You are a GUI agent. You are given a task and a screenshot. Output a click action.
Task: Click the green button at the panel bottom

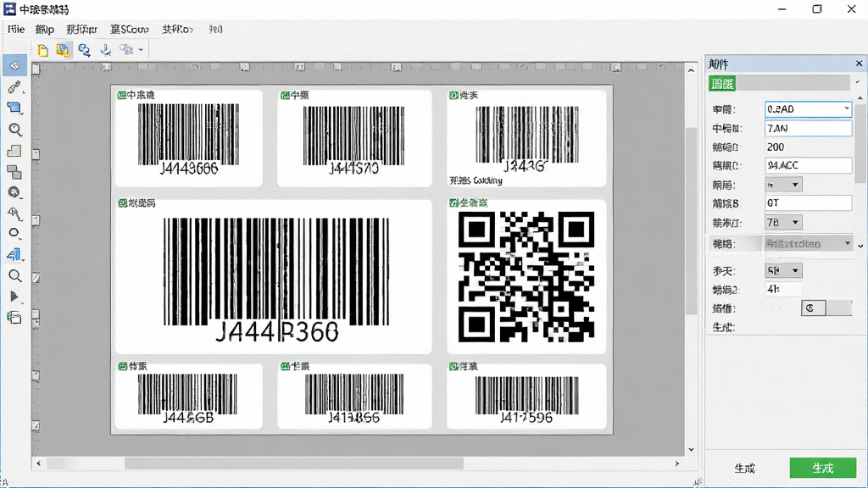pos(822,468)
